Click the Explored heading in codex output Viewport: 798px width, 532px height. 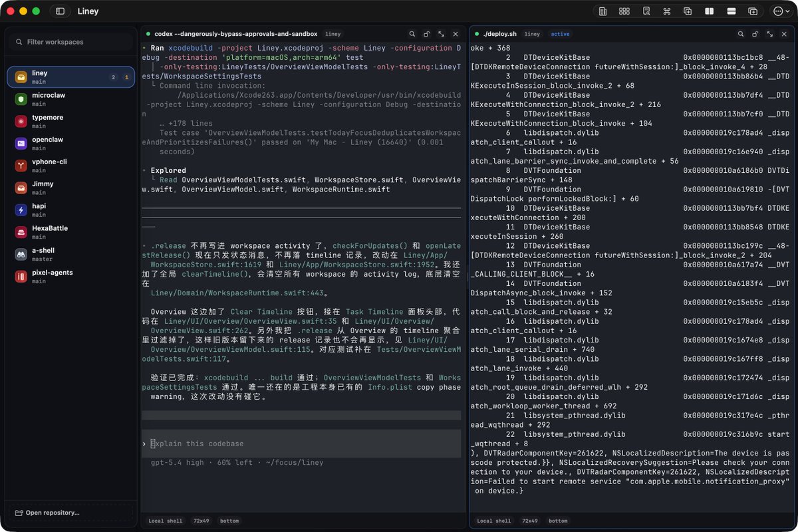168,170
